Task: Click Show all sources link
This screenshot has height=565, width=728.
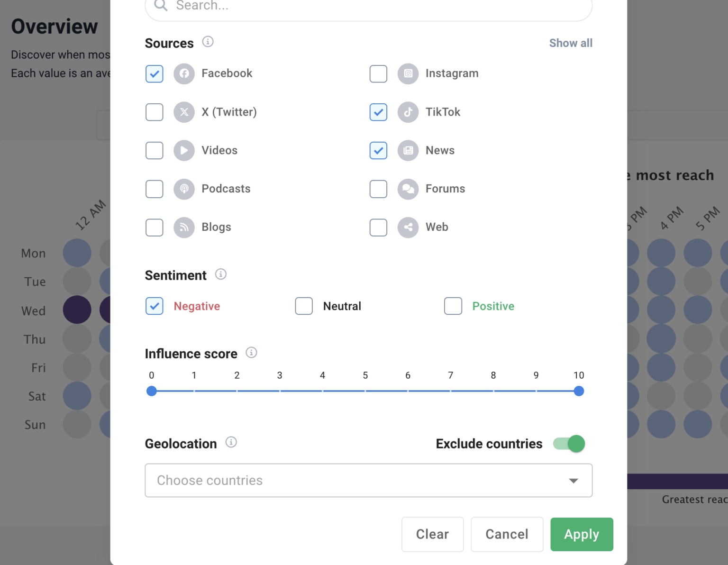Action: (x=571, y=43)
